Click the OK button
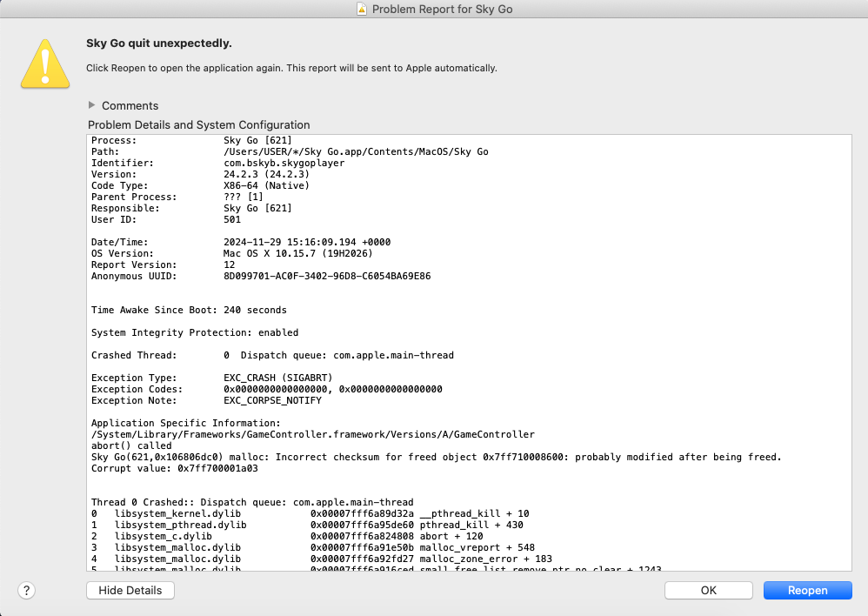Image resolution: width=868 pixels, height=616 pixels. tap(709, 591)
